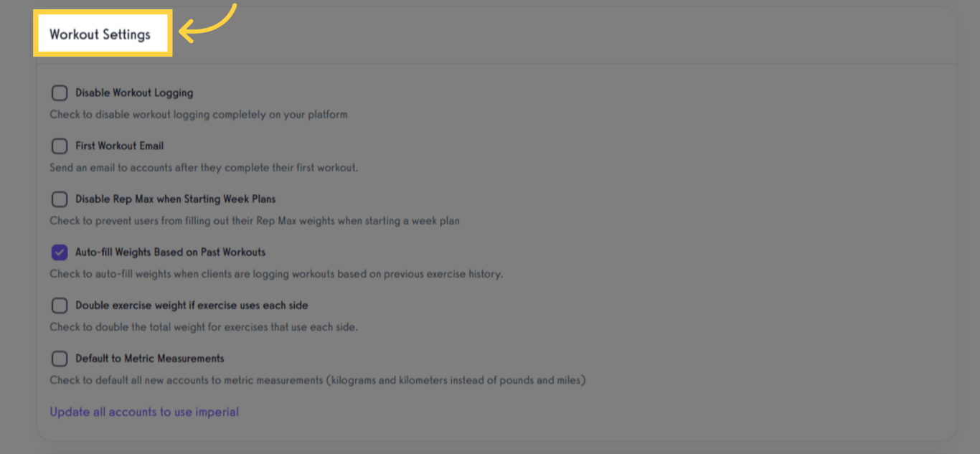
Task: Click the workout logging description text
Action: click(x=197, y=114)
